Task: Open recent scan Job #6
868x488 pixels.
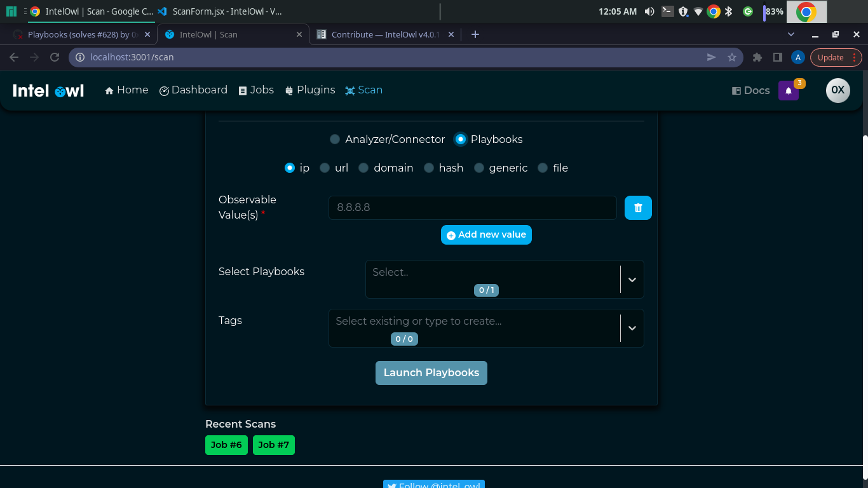Action: 226,445
